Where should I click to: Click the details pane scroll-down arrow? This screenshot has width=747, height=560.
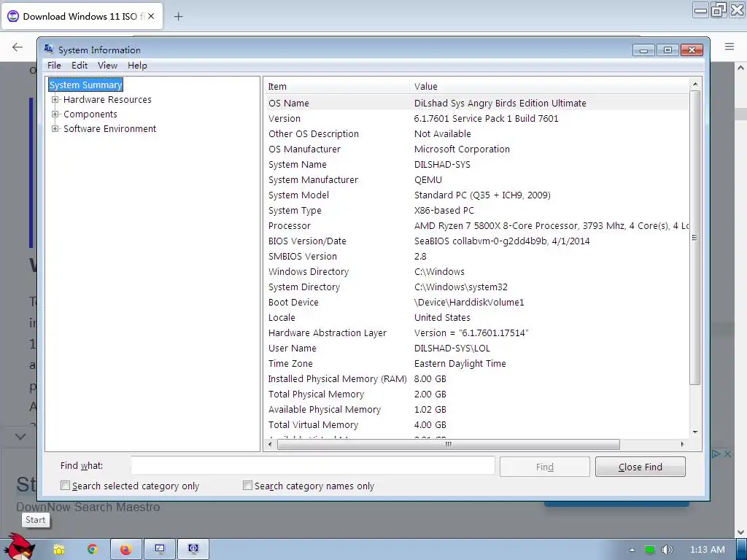[x=694, y=432]
